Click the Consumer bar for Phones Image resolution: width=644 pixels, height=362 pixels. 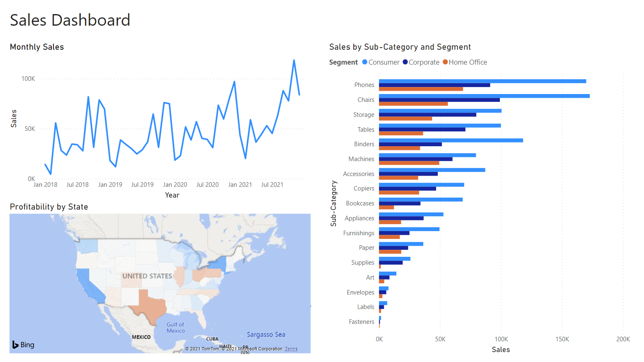(482, 81)
